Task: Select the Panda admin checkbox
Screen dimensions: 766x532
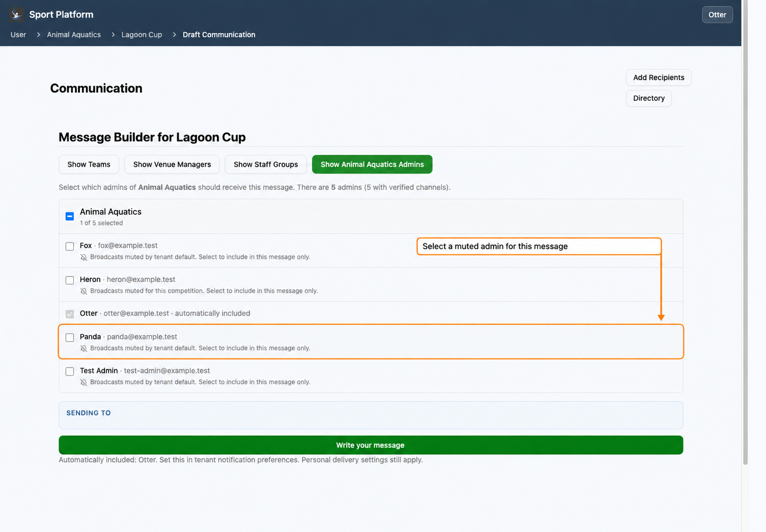Action: tap(70, 338)
